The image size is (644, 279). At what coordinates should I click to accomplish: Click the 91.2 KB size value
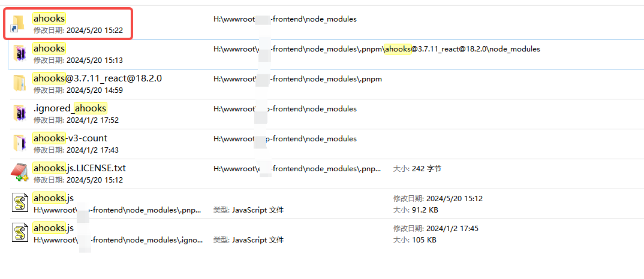pos(425,210)
